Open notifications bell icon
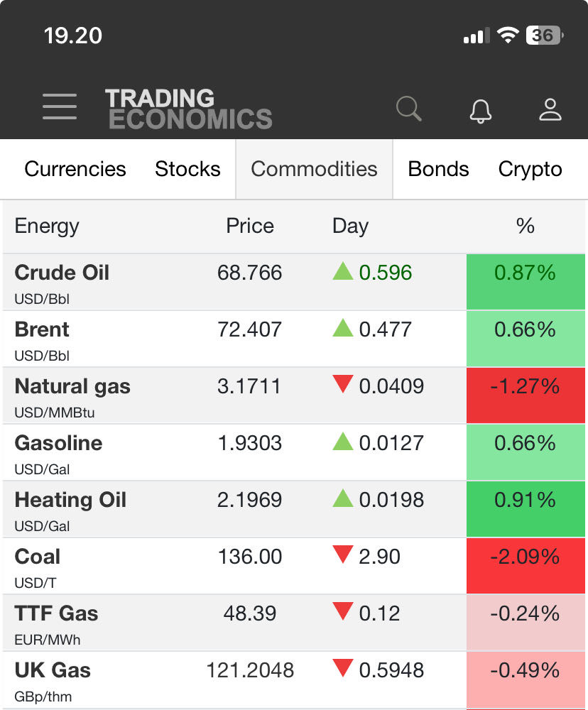588x710 pixels. (481, 110)
